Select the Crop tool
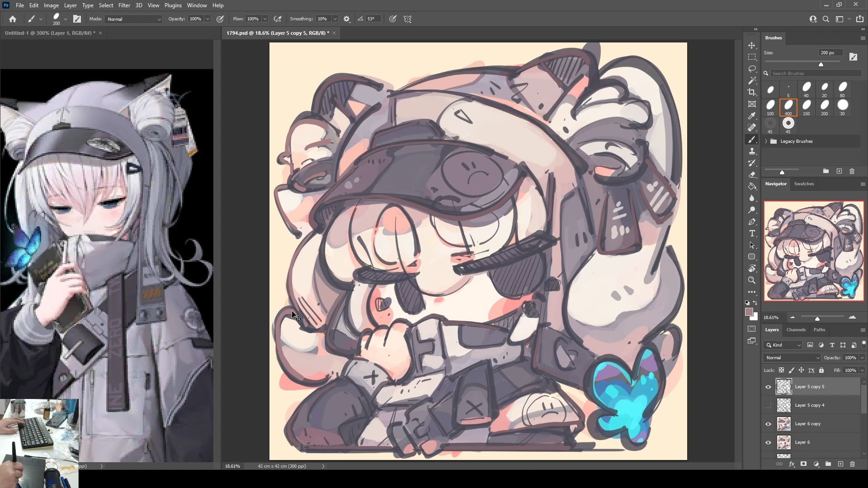Screen dimensions: 868x488 752,93
